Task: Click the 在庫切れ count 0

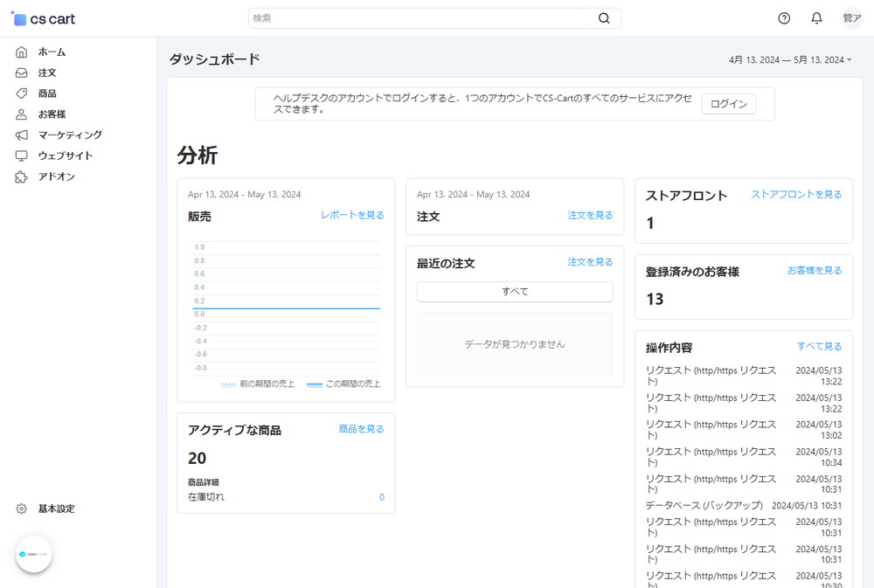Action: tap(382, 497)
